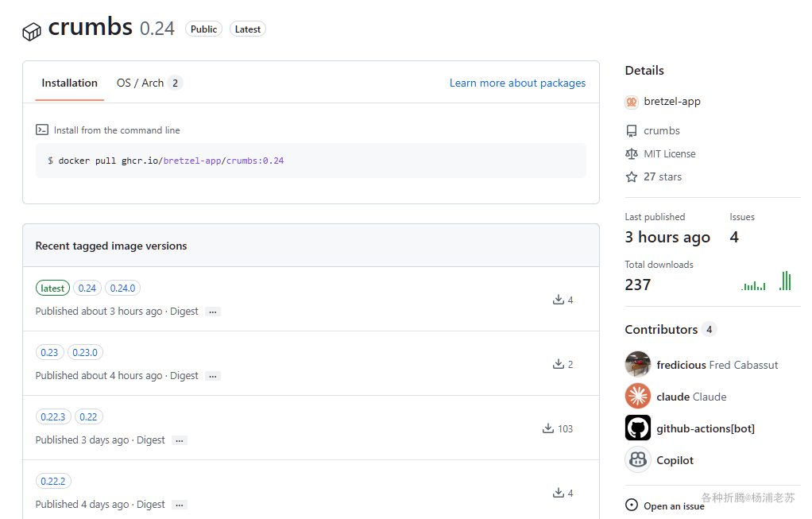
Task: Click the Open an issue circle icon
Action: (632, 505)
